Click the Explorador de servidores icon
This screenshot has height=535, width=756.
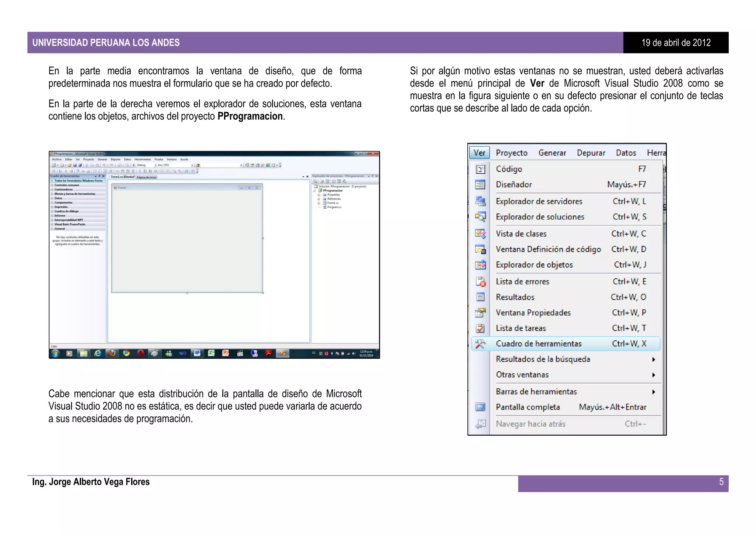click(480, 201)
